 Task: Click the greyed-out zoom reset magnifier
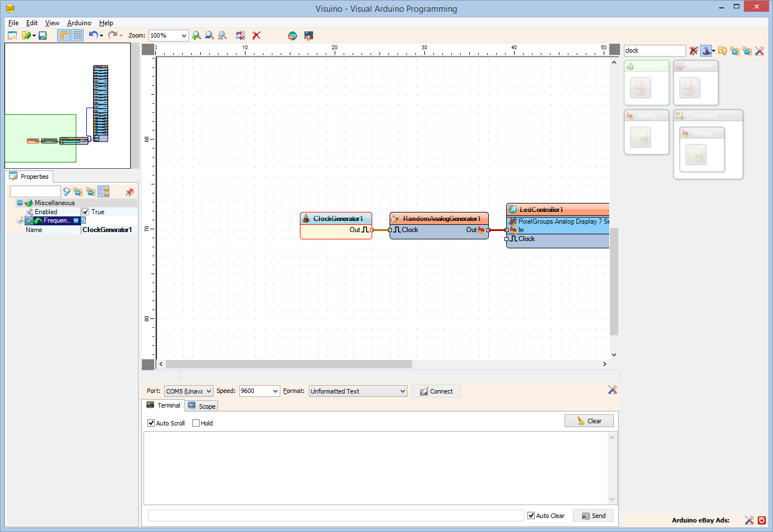click(223, 35)
